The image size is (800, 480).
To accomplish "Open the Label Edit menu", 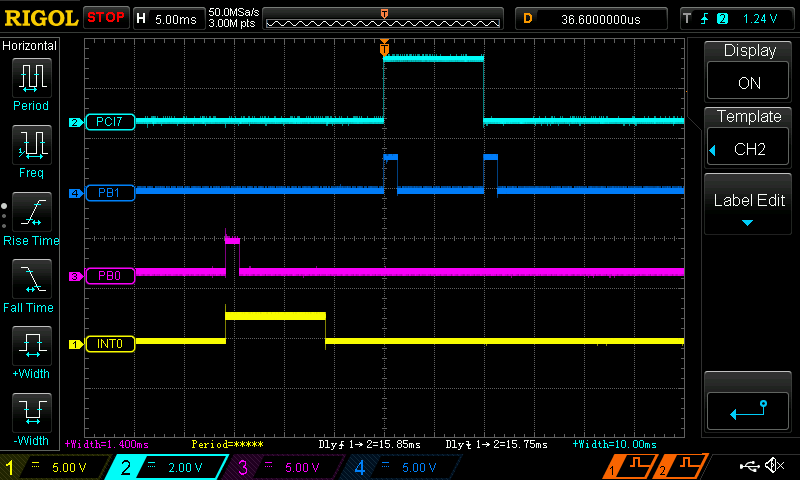I will 748,205.
